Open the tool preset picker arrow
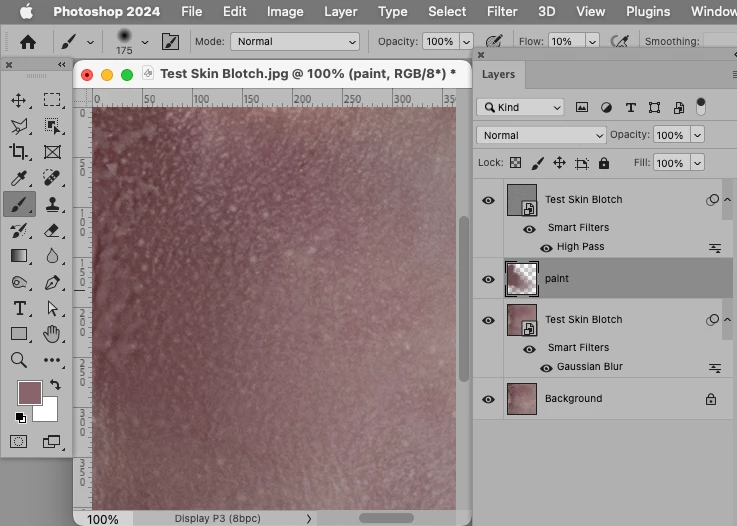This screenshot has width=737, height=526. point(90,42)
